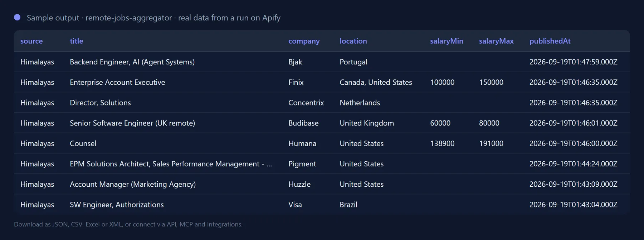Click the "salaryMax" column header

pyautogui.click(x=496, y=41)
